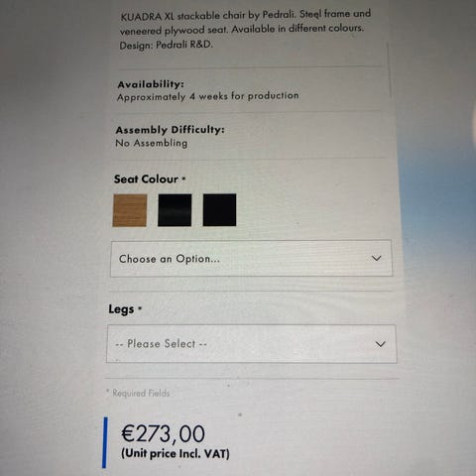Click the chevron arrow in Legs select box

(x=381, y=344)
